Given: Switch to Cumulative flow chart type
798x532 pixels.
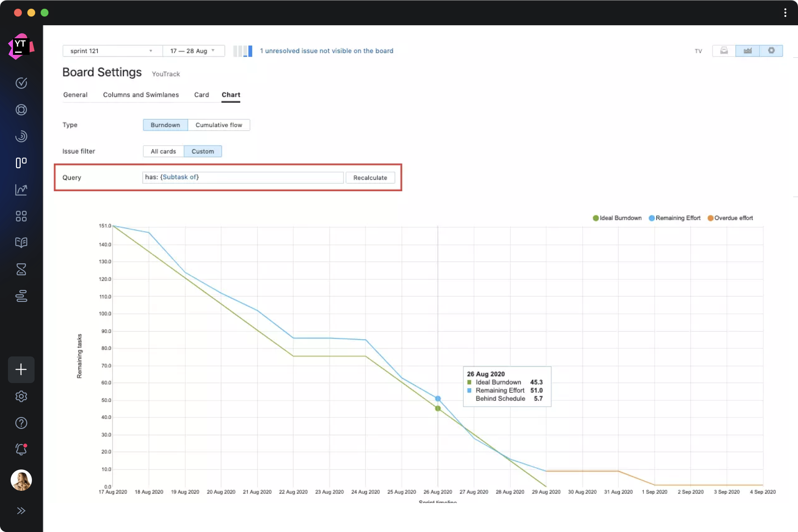Looking at the screenshot, I should pyautogui.click(x=218, y=125).
